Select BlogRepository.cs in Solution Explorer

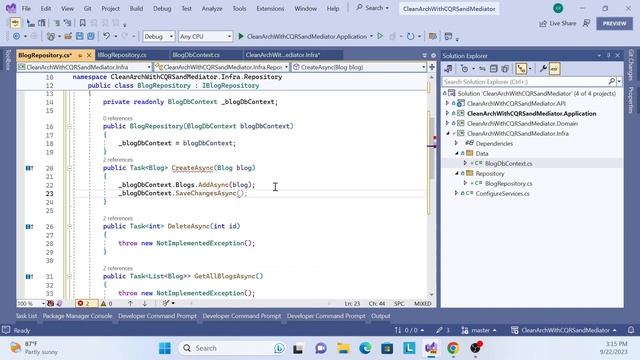tap(508, 183)
